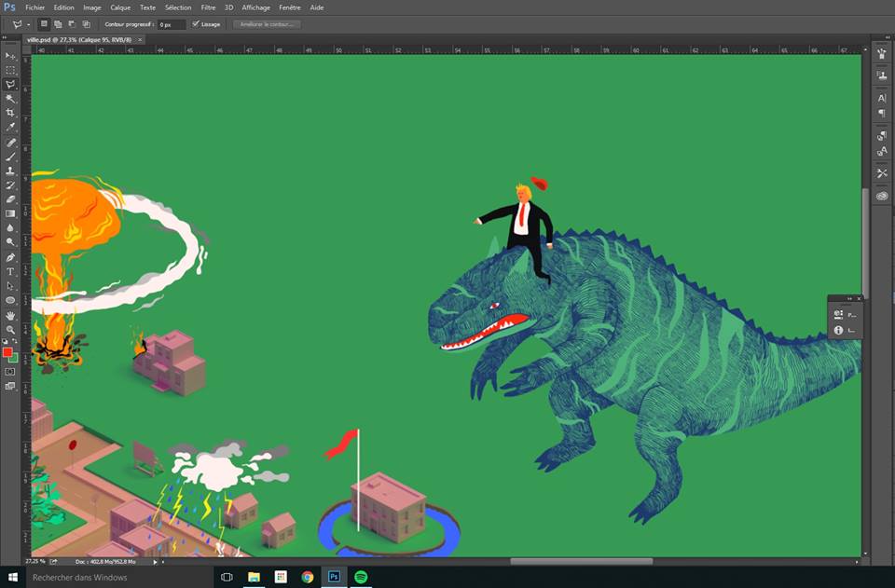
Task: Open the Paragraph Styles panel icon
Action: pos(882,136)
